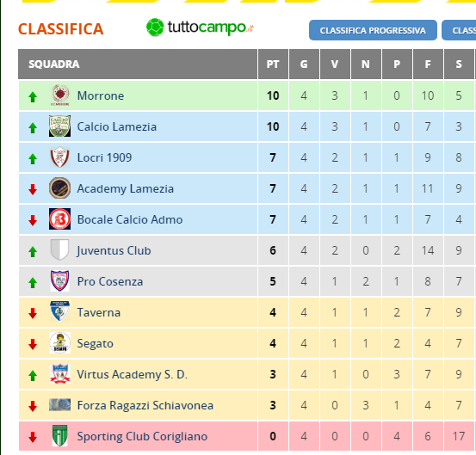Open the Forza Ragazzi Schiavonea team page
Image resolution: width=476 pixels, height=455 pixels.
[145, 405]
